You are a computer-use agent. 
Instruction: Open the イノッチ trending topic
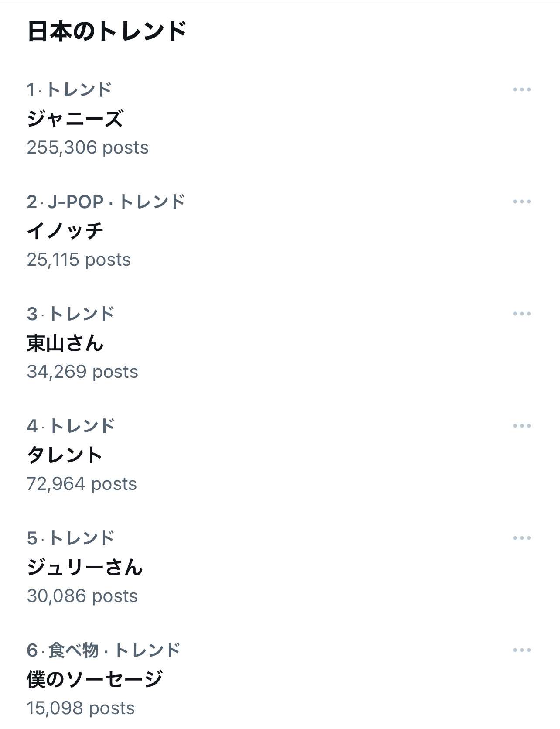click(65, 231)
